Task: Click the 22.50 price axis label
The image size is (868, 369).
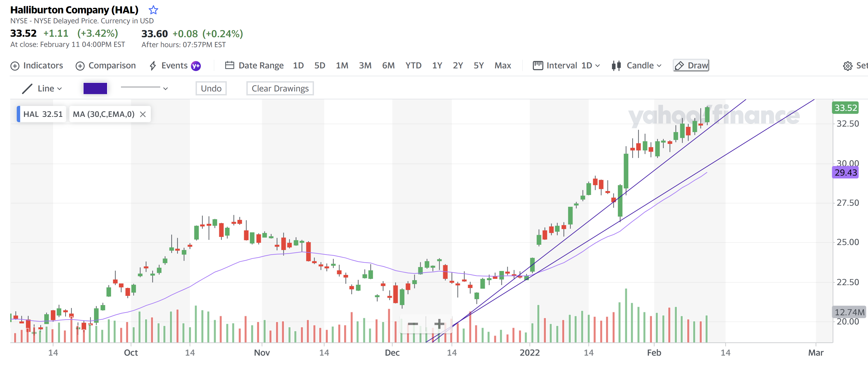Action: coord(848,282)
